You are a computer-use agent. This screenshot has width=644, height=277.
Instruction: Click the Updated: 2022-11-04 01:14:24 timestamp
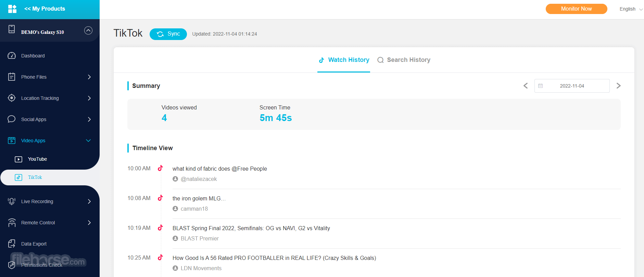(225, 34)
